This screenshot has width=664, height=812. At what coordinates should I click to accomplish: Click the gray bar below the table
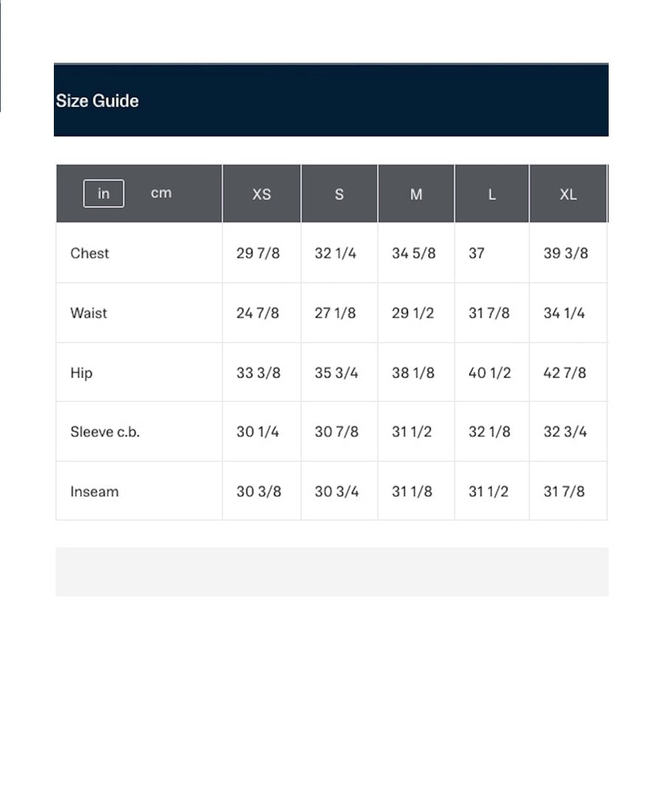[x=332, y=571]
